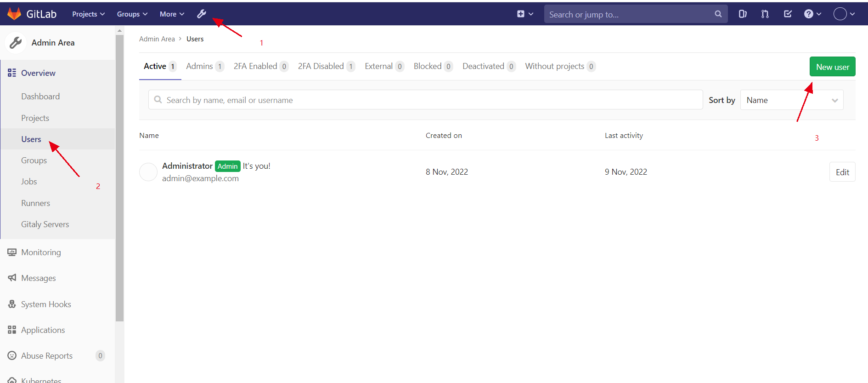Click the '8 Nov, 2022' created date

click(x=447, y=172)
